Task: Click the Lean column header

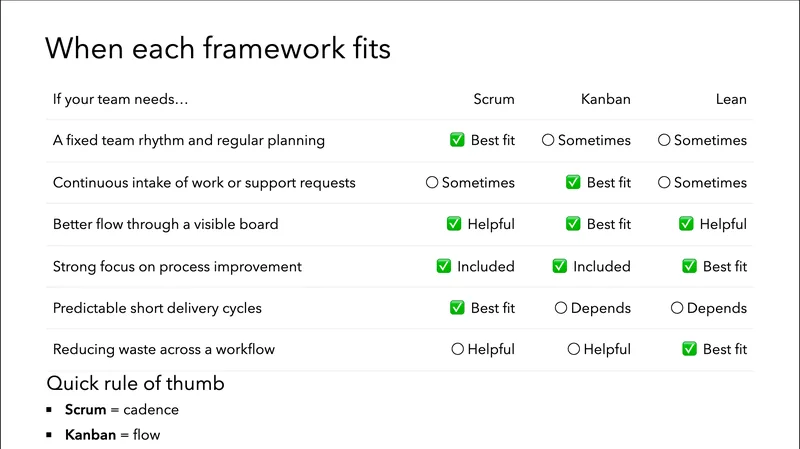Action: point(731,99)
